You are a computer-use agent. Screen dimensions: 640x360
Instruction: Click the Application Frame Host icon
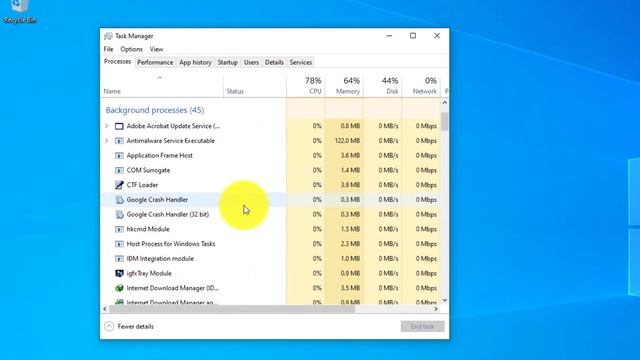click(119, 156)
